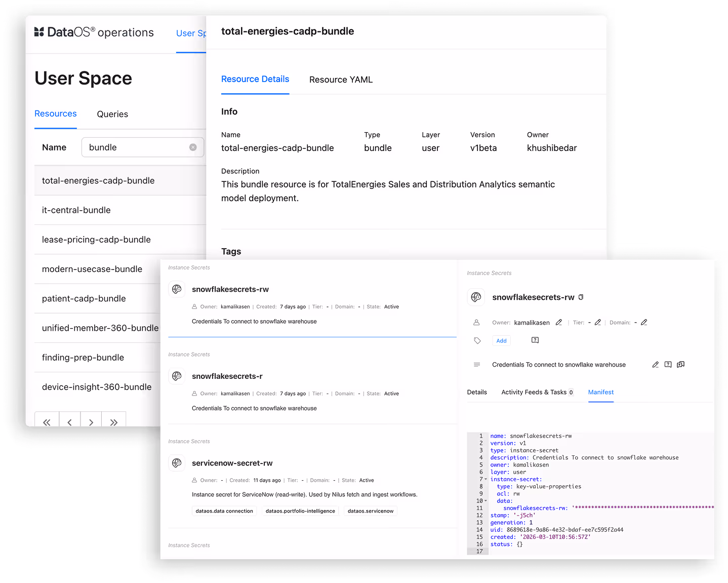This screenshot has width=728, height=583.
Task: Click owner name kamalikasen in detail panel
Action: pos(532,323)
